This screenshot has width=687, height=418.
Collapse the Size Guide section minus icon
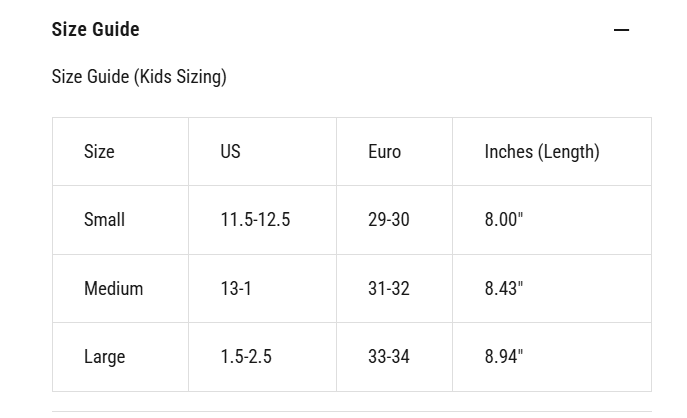click(x=621, y=30)
